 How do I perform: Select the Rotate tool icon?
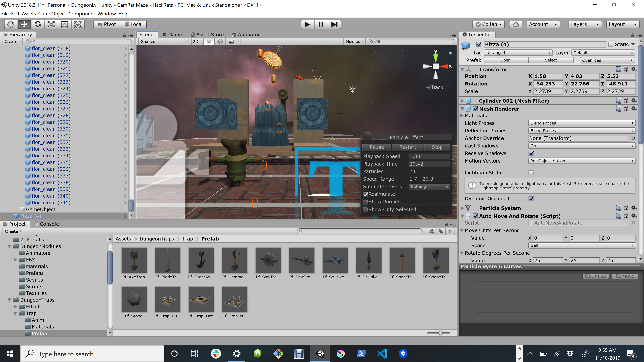pos(38,24)
